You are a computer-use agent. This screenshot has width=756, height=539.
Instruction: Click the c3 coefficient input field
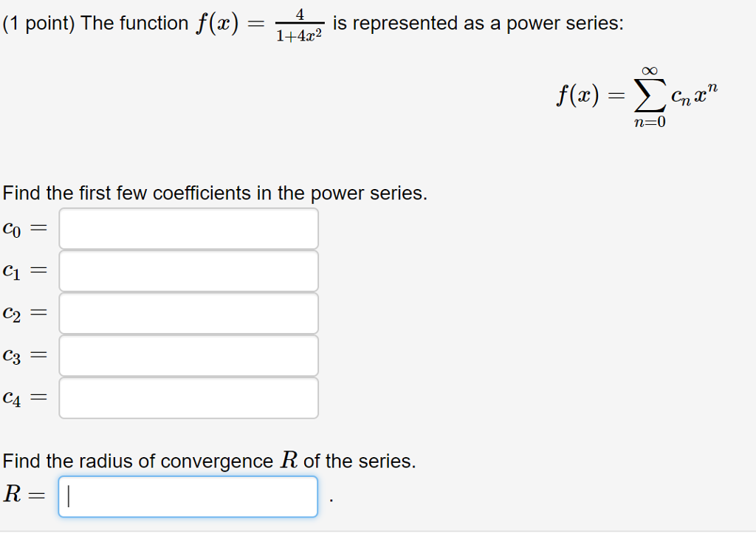[188, 355]
